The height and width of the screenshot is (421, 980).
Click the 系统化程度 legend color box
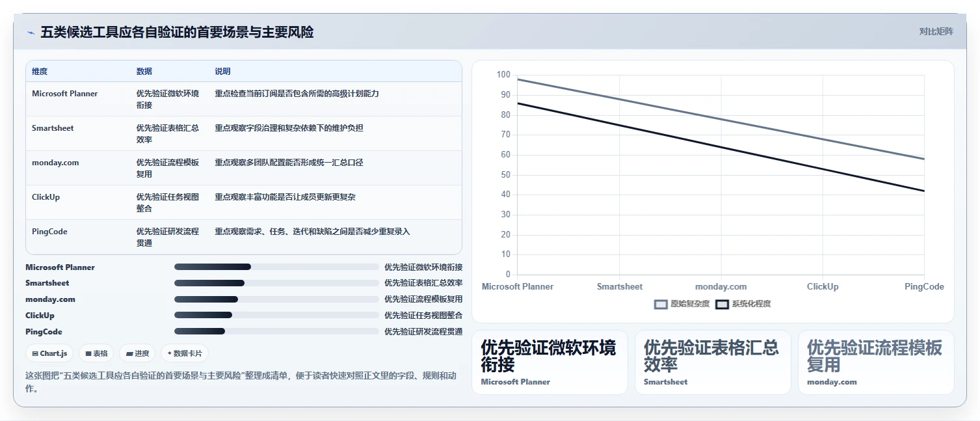point(722,304)
